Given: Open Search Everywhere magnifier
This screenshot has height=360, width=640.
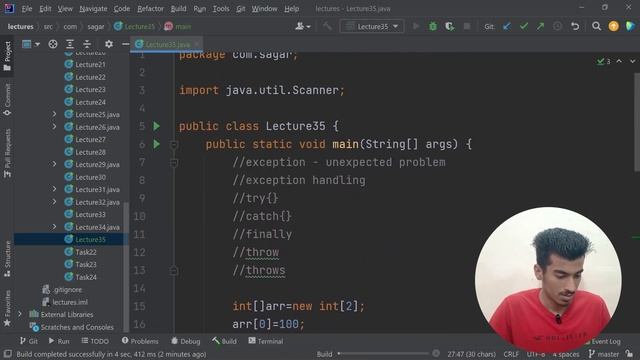Looking at the screenshot, I should pyautogui.click(x=596, y=27).
